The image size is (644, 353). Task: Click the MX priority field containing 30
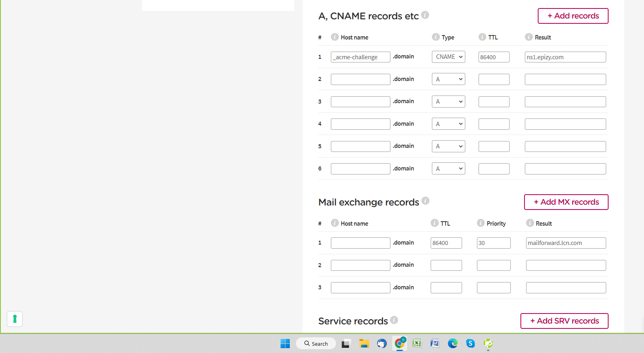[x=493, y=243]
